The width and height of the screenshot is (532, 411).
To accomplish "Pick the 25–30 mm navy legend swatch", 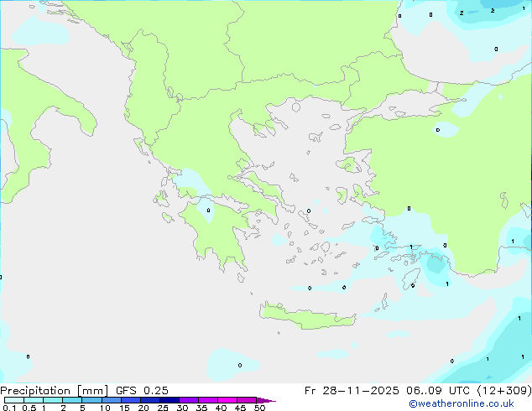I will (169, 400).
